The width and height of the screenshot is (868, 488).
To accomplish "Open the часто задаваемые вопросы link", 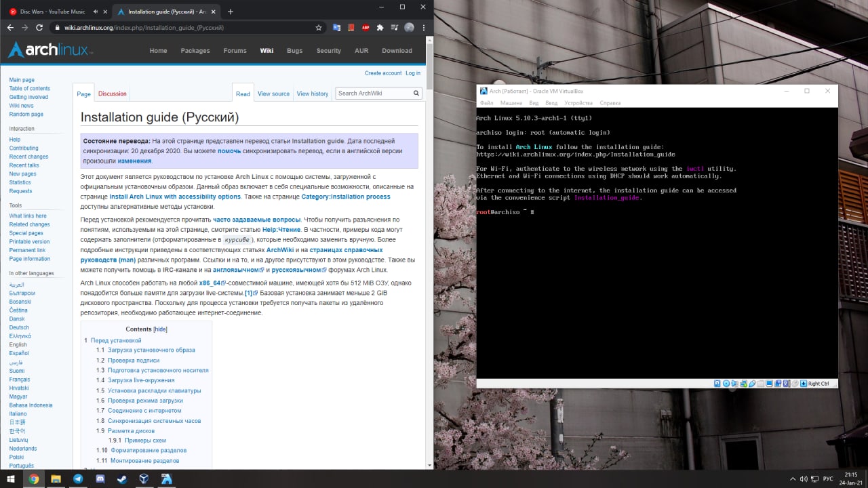I will point(256,220).
